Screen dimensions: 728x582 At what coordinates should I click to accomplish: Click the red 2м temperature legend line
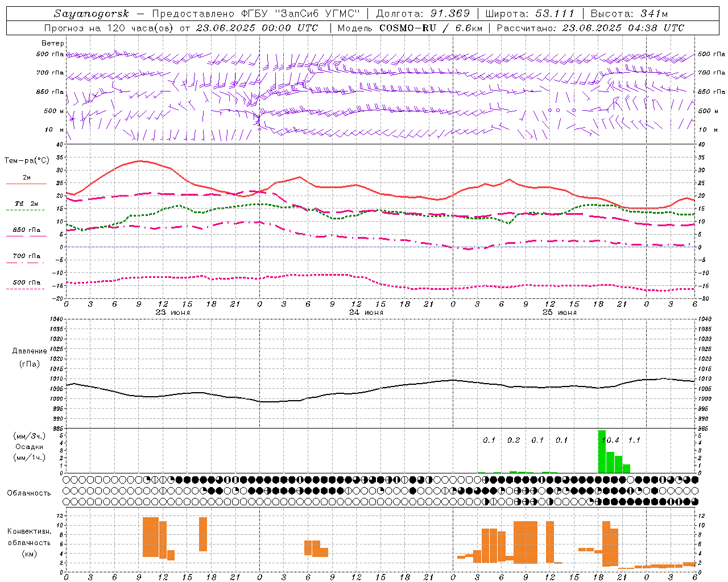(x=26, y=184)
